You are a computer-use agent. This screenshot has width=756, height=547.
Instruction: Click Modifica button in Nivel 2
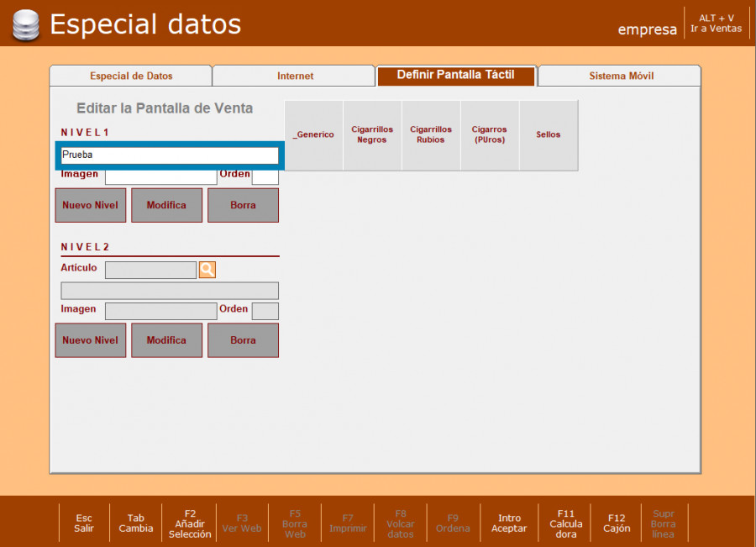[x=166, y=340]
